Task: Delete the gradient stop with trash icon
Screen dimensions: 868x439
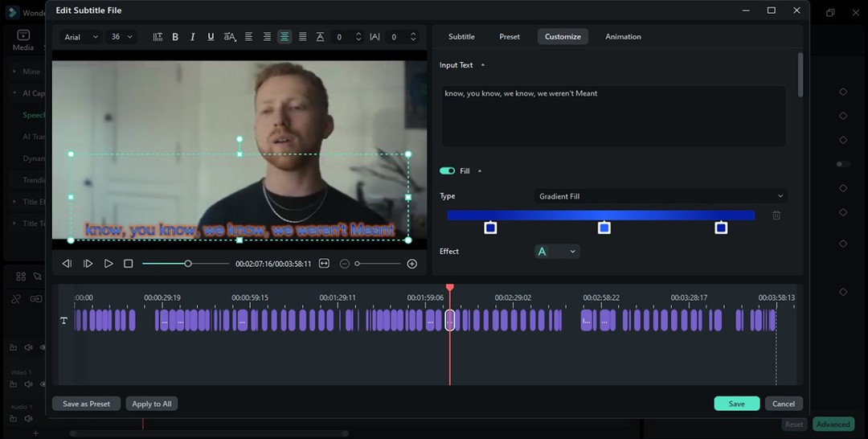Action: pyautogui.click(x=776, y=215)
